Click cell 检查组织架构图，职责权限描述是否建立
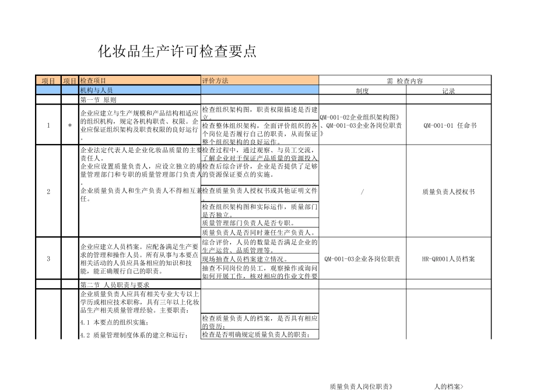 coord(260,113)
